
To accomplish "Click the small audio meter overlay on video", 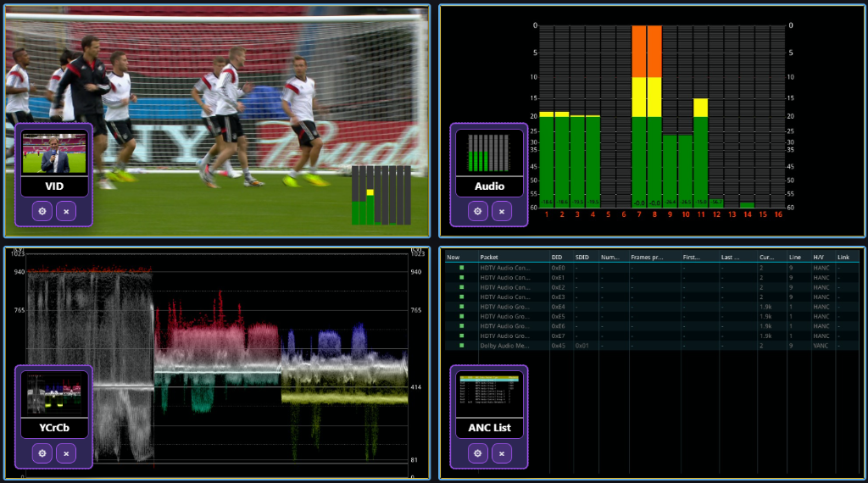I will pos(381,195).
